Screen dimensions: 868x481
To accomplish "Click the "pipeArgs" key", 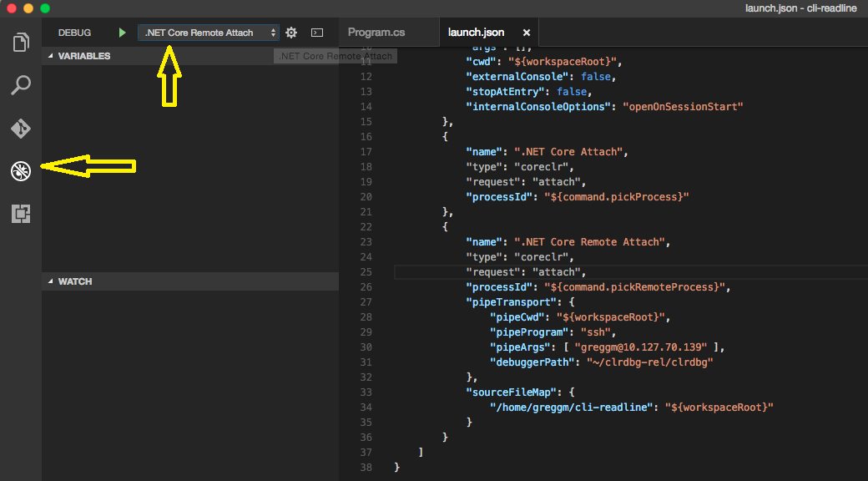I will pyautogui.click(x=522, y=347).
